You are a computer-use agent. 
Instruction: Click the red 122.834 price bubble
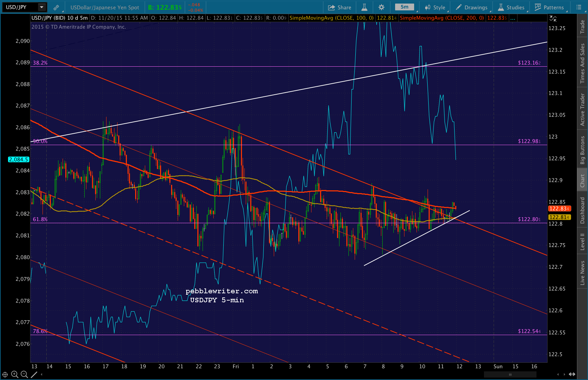pos(560,209)
